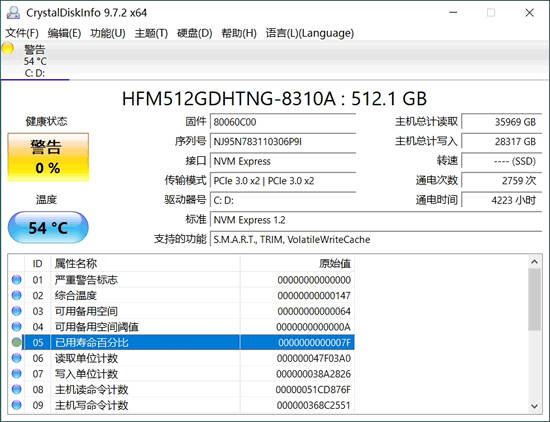Screen dimensions: 550x422
Task: Click the 温度 label above temperature
Action: click(46, 200)
